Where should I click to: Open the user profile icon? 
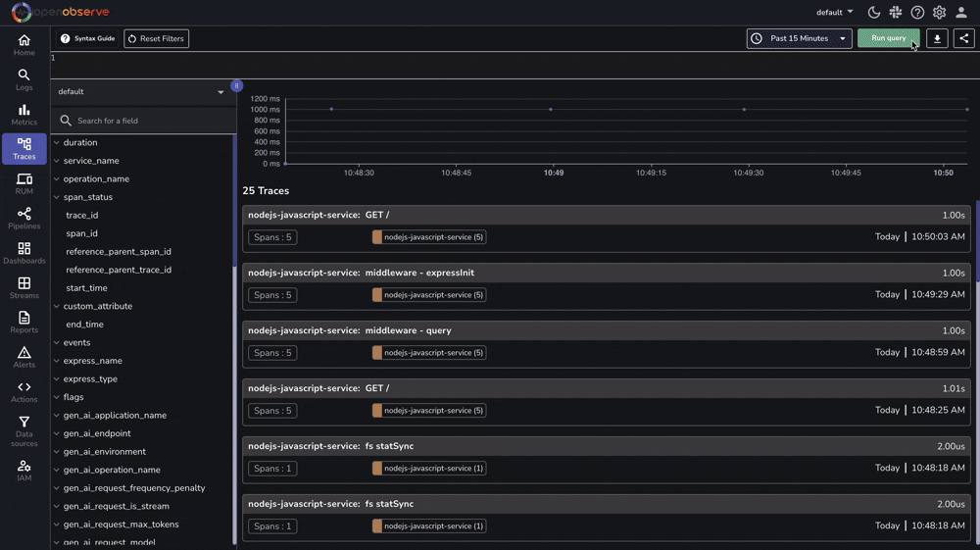click(961, 13)
